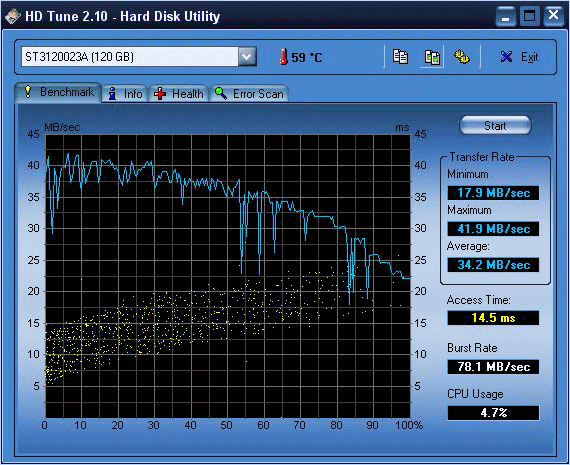The height and width of the screenshot is (465, 570).
Task: Click the thermometer temperature icon
Action: tap(284, 57)
